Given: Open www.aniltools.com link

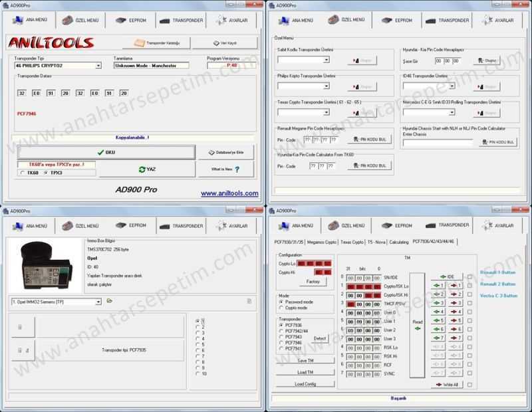Looking at the screenshot, I should click(x=229, y=193).
